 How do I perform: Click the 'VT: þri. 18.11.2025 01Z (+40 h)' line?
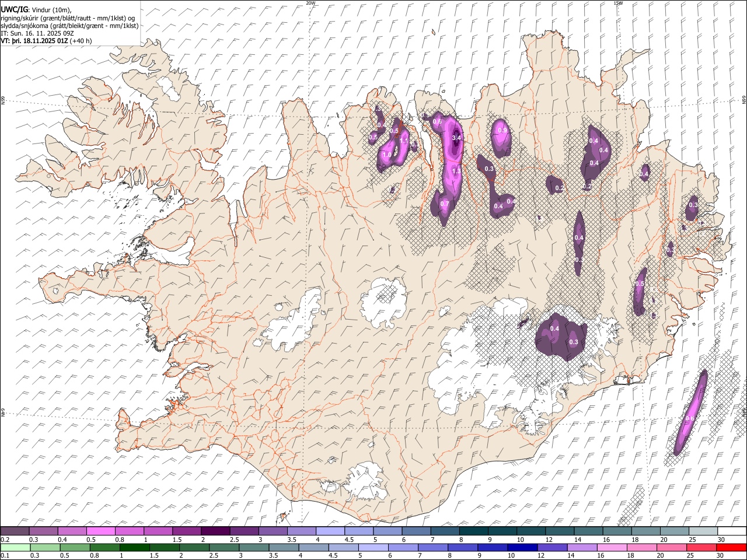tap(47, 41)
